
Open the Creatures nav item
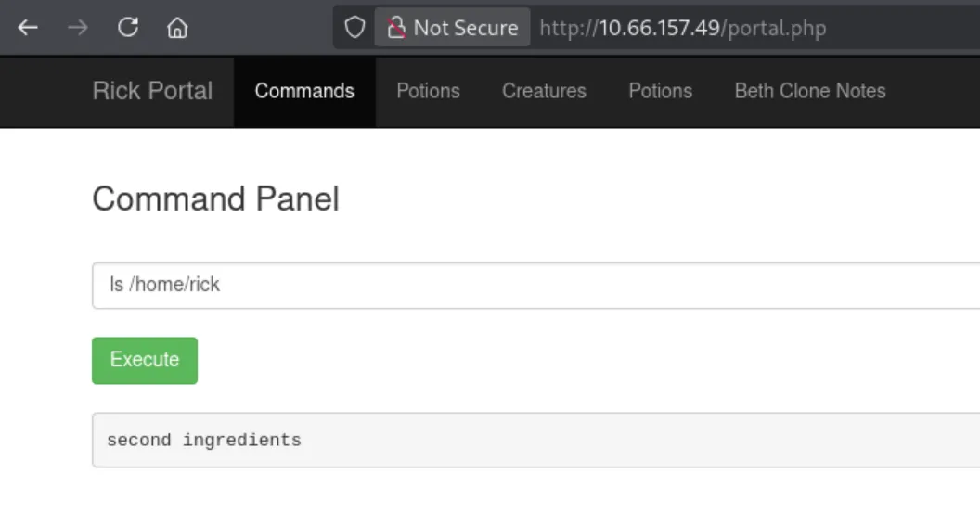(544, 91)
